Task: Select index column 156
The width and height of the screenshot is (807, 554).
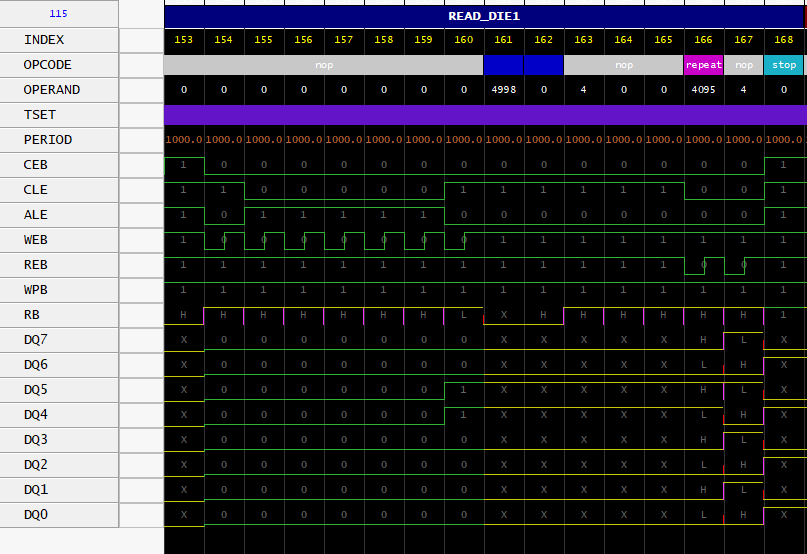Action: tap(304, 40)
